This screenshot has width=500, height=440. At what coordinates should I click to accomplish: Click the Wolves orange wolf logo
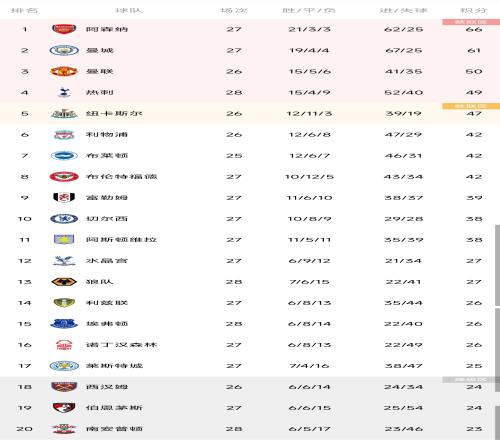pos(64,282)
